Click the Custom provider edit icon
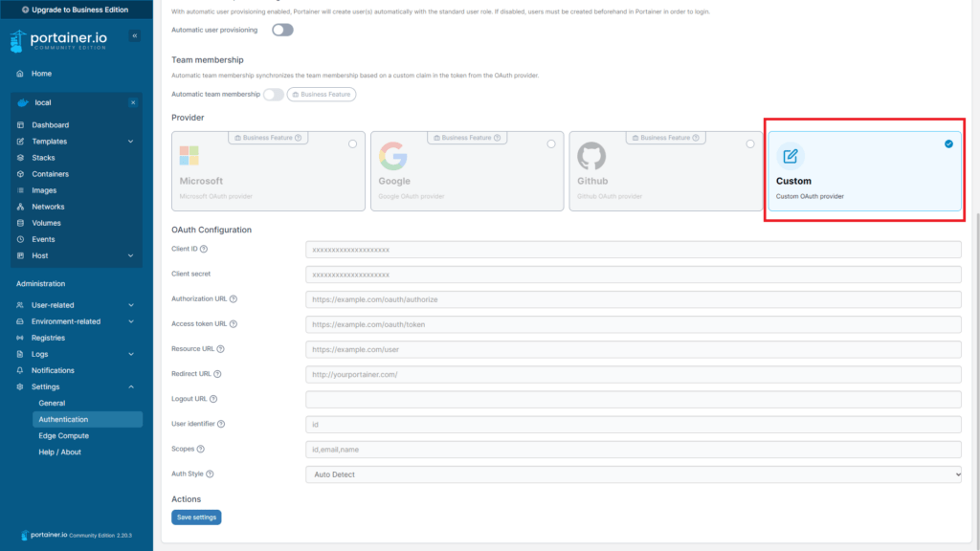Screen dimensions: 980x551 point(790,156)
